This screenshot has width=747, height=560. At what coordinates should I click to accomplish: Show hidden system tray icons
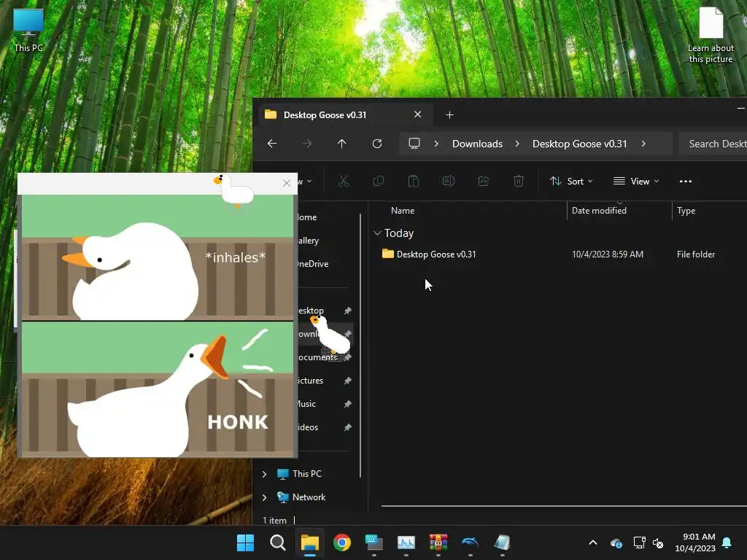tap(592, 542)
